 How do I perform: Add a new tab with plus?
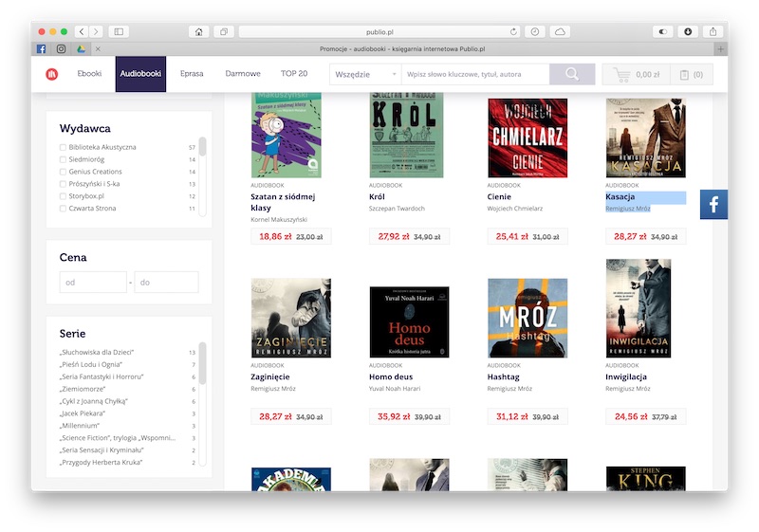[x=720, y=49]
